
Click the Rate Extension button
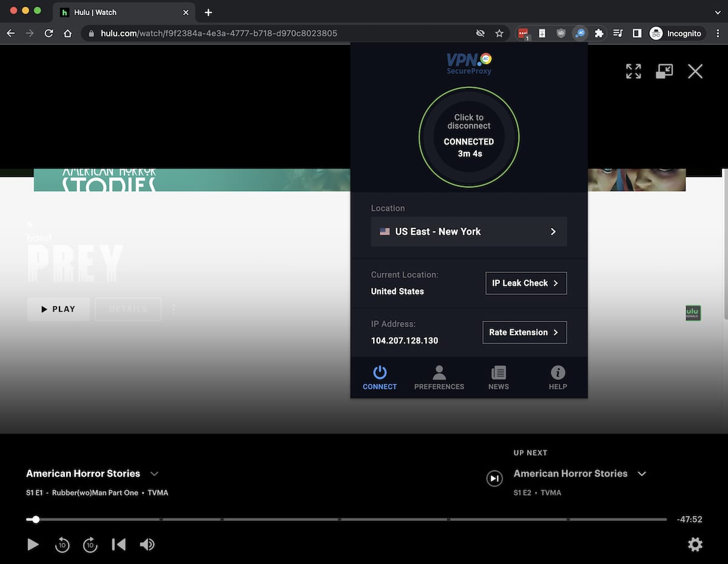(x=524, y=332)
